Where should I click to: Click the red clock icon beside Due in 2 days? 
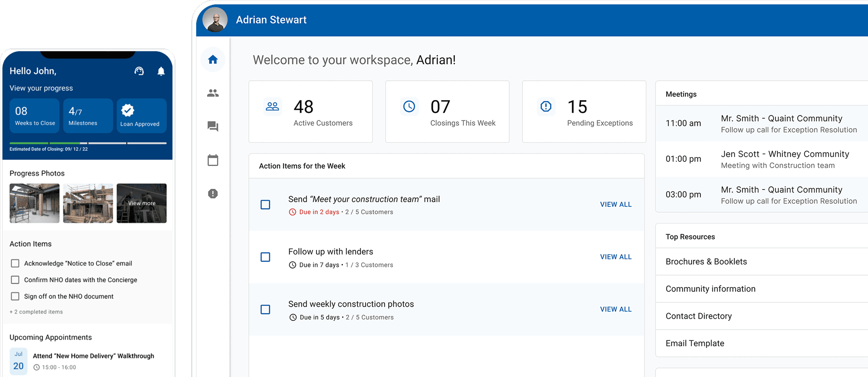pos(292,212)
